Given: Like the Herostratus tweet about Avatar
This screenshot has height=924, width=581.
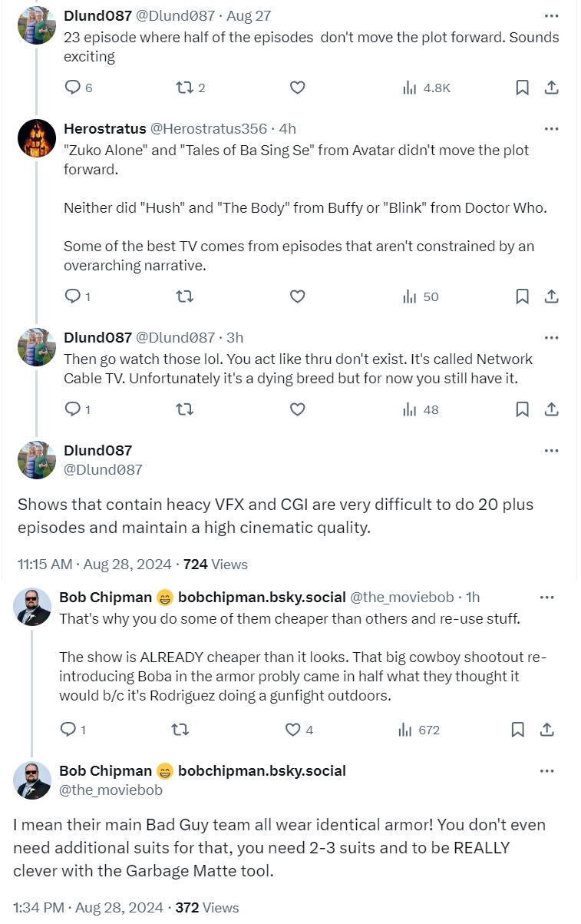Looking at the screenshot, I should tap(297, 296).
